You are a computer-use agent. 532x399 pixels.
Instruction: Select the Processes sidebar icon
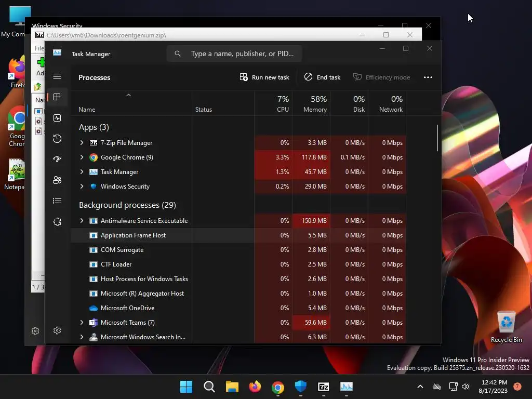point(57,97)
